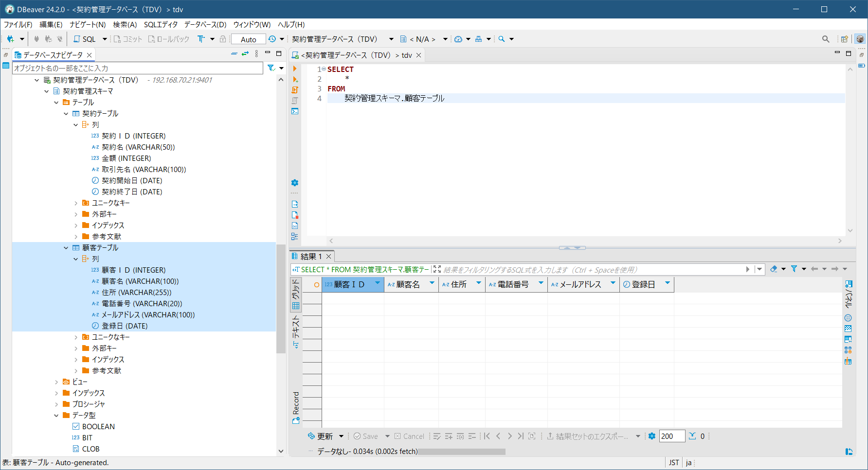Click the global search icon at top right

[826, 39]
